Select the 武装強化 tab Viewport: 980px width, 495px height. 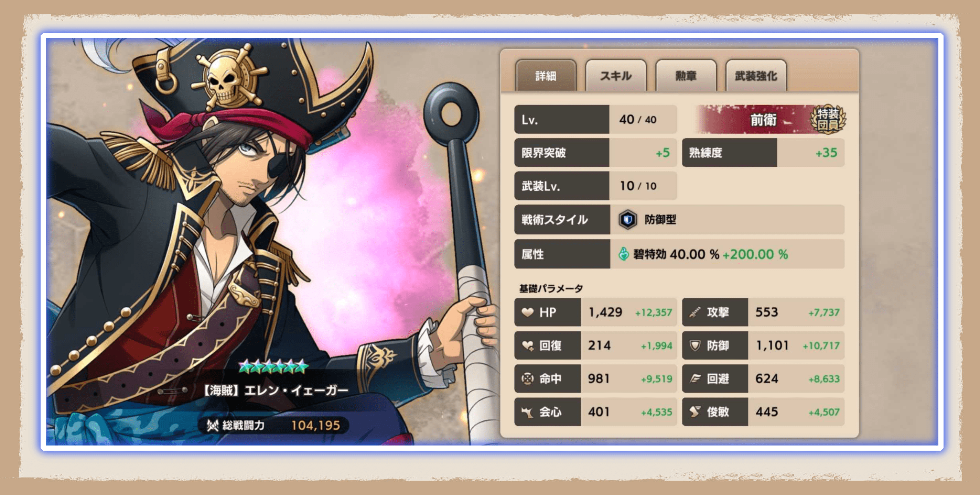755,76
